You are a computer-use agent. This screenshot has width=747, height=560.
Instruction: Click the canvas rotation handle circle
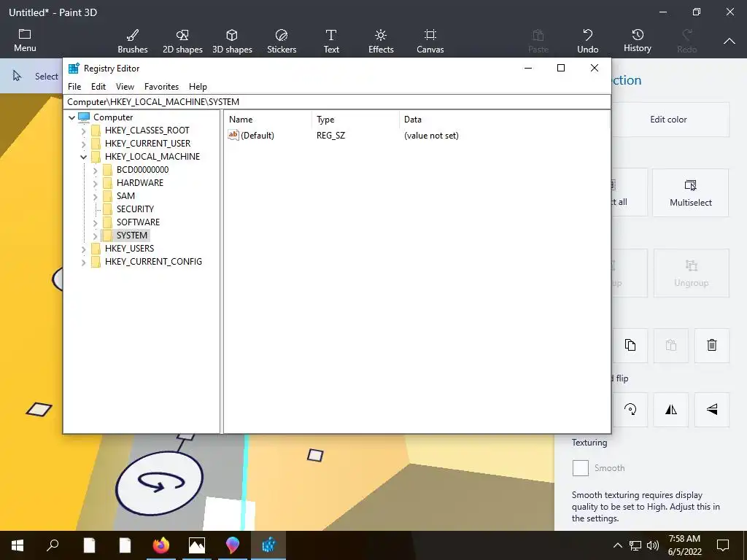(x=159, y=483)
